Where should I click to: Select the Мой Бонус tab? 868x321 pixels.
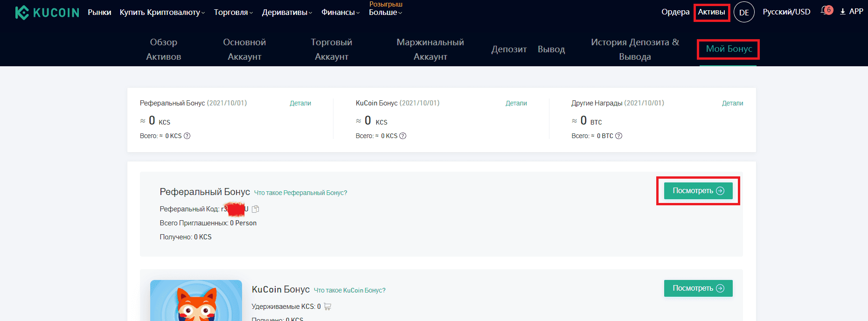pyautogui.click(x=729, y=49)
